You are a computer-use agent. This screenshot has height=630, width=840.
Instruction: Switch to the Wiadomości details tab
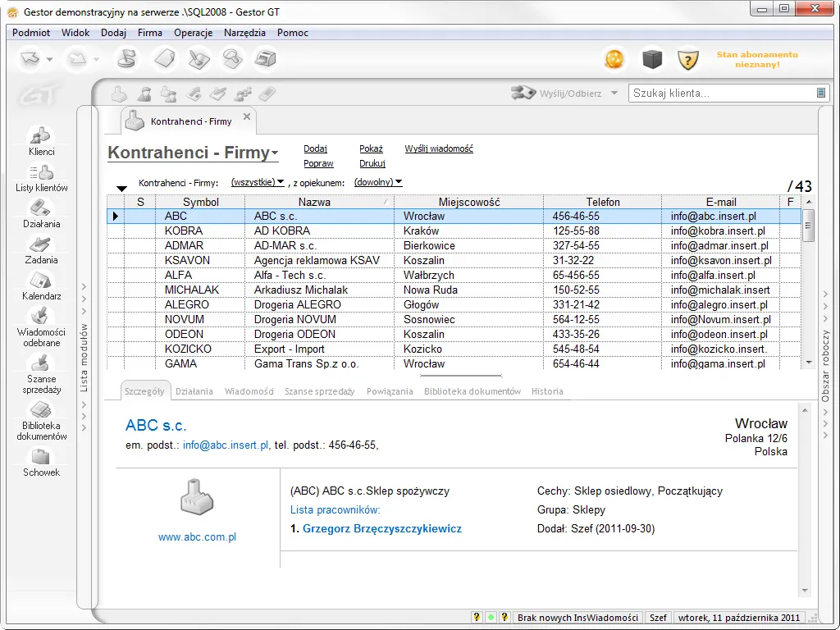point(249,391)
